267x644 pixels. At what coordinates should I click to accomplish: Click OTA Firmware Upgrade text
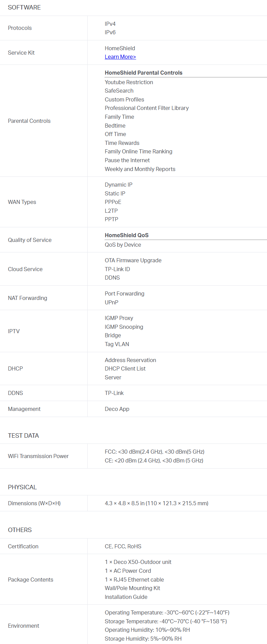(x=133, y=260)
